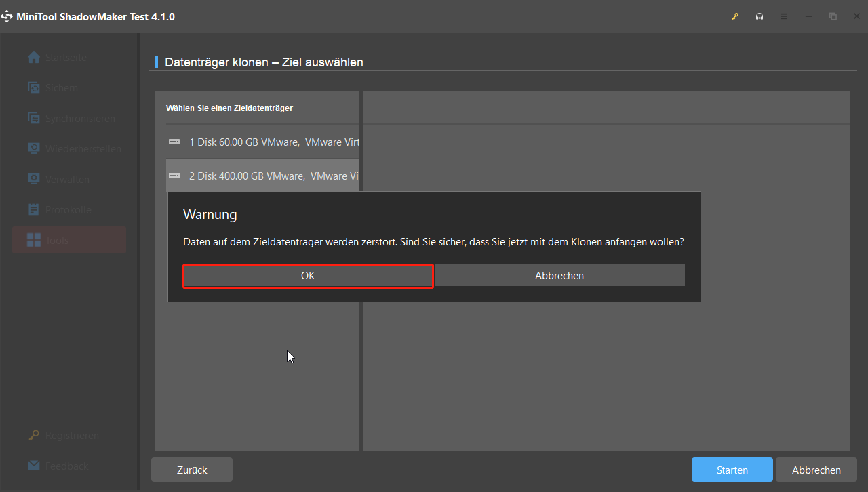Click the blue Starten button

click(x=732, y=470)
